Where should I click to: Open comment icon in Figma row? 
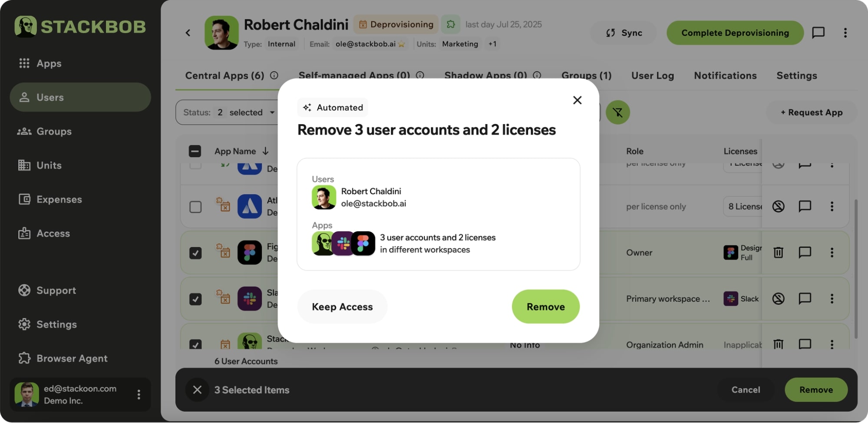pyautogui.click(x=805, y=252)
